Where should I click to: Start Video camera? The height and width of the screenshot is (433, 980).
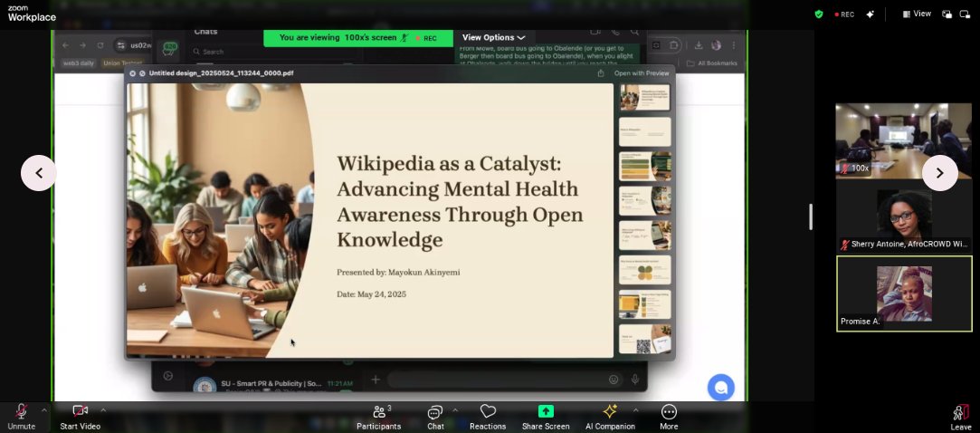[x=80, y=417]
